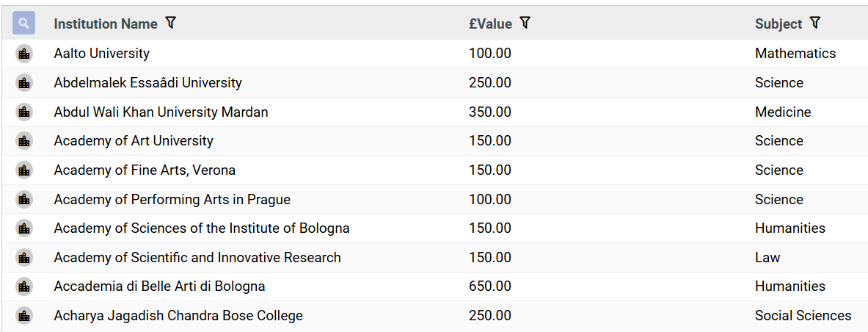
Task: Click the building icon for Academy of Art University
Action: (x=23, y=141)
